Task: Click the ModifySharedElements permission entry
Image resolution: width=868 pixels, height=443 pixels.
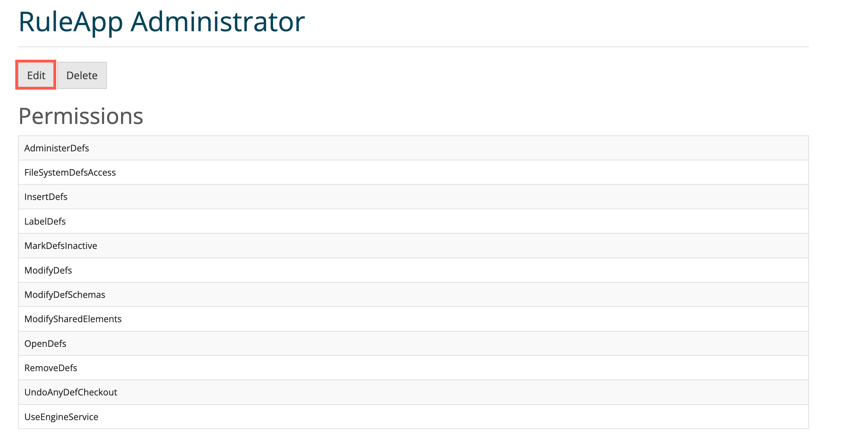Action: pyautogui.click(x=73, y=319)
